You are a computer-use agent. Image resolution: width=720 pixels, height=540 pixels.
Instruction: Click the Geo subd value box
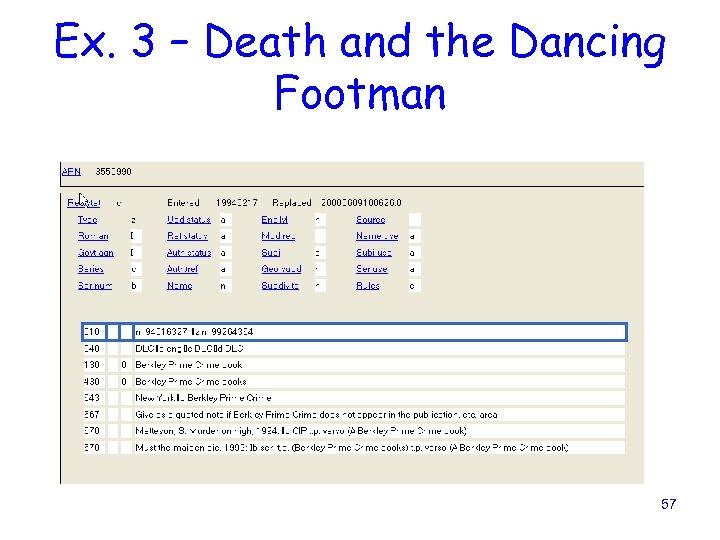pyautogui.click(x=320, y=269)
